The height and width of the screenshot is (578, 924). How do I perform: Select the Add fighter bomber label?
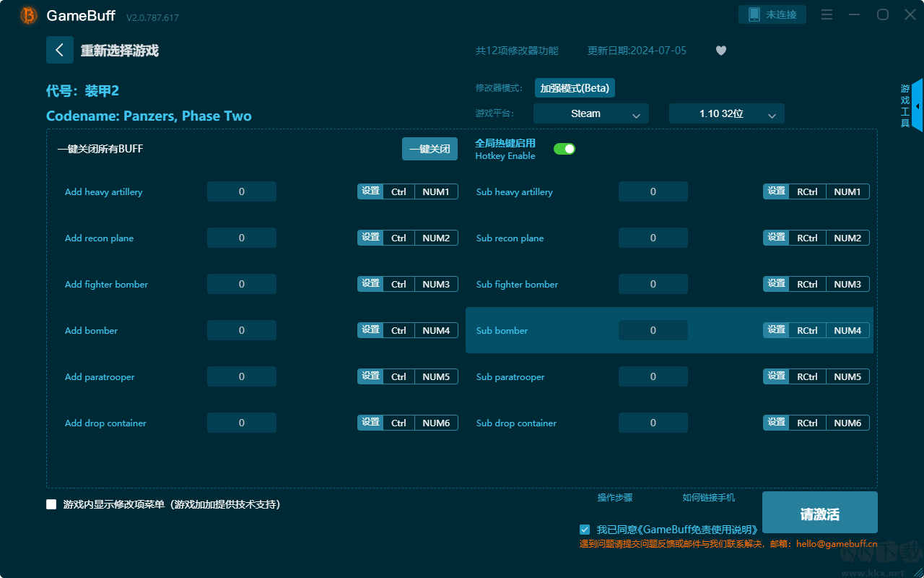tap(107, 284)
